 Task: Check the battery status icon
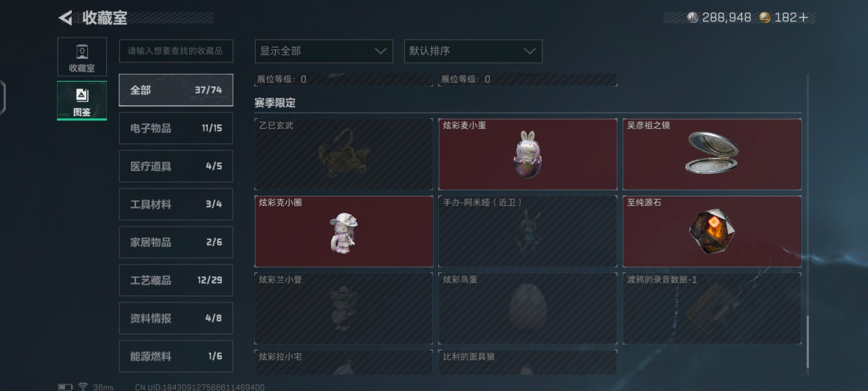pyautogui.click(x=65, y=387)
